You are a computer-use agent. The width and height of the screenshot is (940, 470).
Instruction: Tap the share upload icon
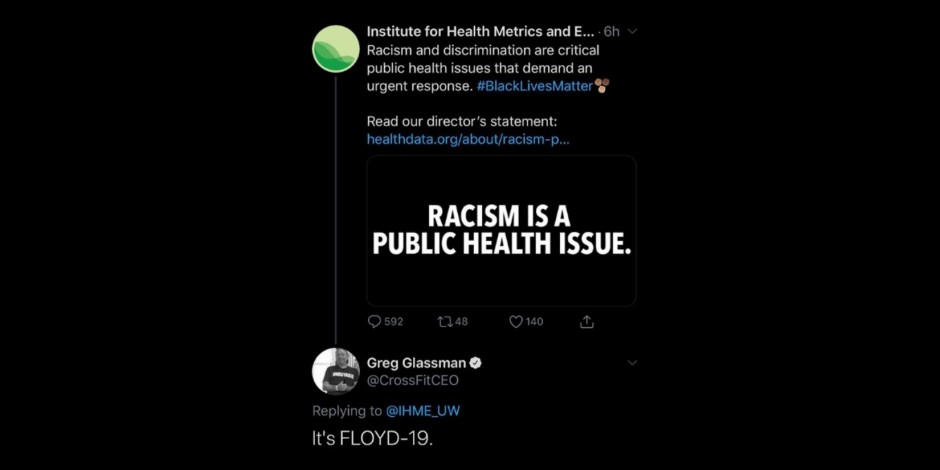point(586,322)
